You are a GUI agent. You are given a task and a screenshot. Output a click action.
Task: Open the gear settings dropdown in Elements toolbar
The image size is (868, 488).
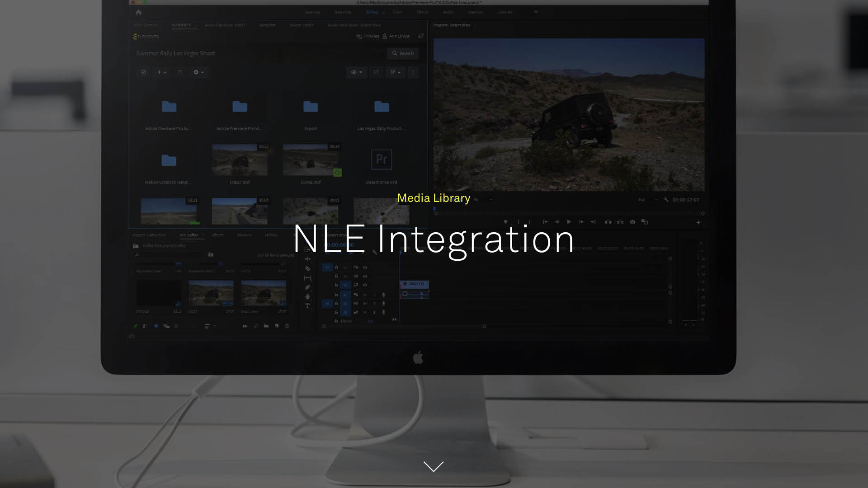[198, 72]
